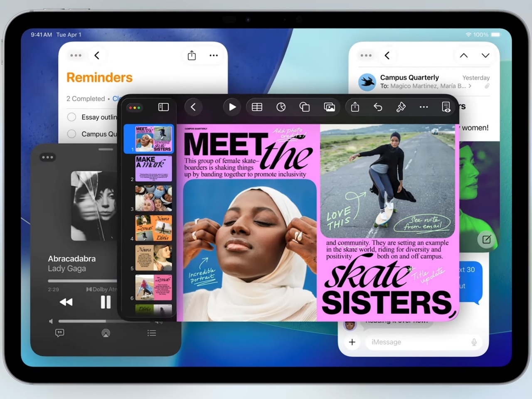Open Up Next queue in Music
Image resolution: width=532 pixels, height=399 pixels.
[x=152, y=333]
